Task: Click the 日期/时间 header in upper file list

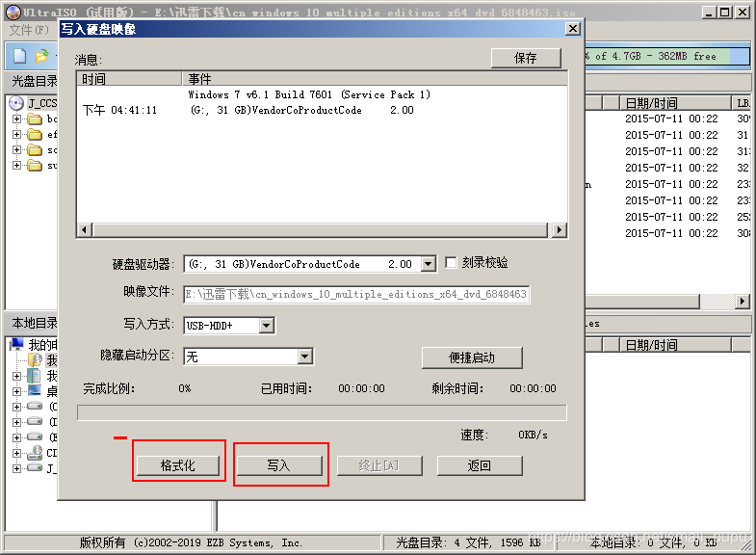Action: point(675,103)
